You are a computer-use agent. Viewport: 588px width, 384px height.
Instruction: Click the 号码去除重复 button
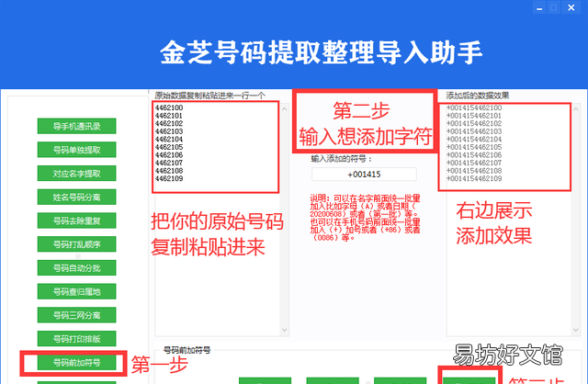coord(76,220)
